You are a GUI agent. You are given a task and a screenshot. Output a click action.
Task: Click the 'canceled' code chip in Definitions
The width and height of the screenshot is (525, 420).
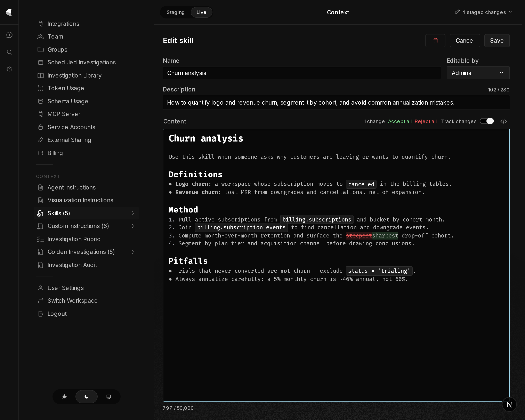[x=361, y=184]
